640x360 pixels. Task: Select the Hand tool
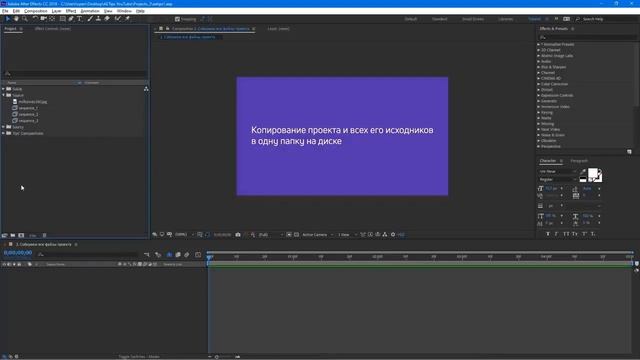pos(16,19)
